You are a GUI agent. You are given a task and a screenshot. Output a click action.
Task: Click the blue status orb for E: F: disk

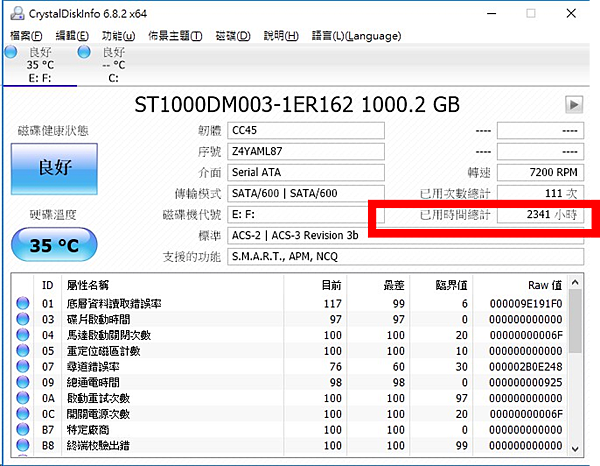click(x=11, y=52)
